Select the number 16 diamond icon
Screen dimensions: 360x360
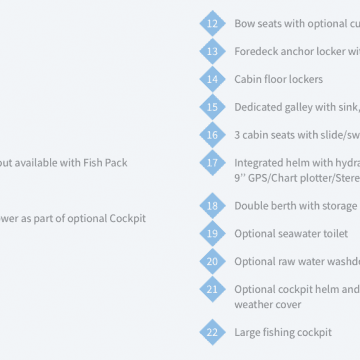click(x=212, y=135)
